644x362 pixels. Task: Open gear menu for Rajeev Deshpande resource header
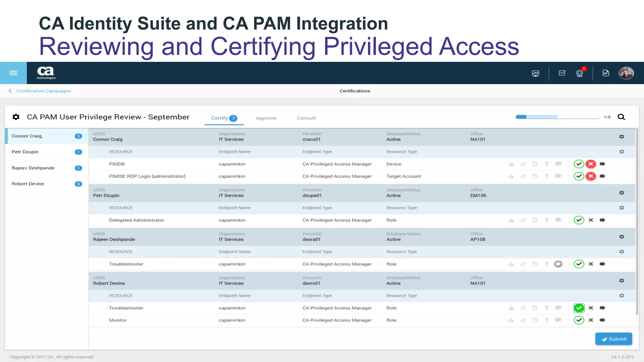[x=622, y=252]
